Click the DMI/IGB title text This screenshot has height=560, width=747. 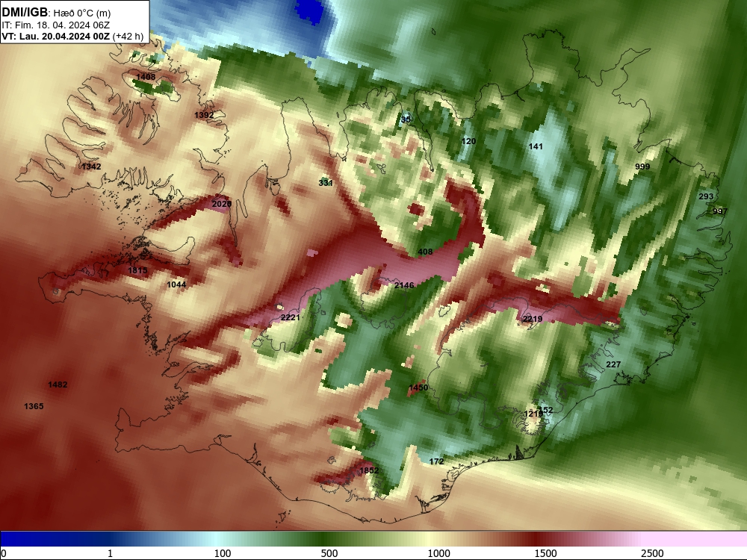pyautogui.click(x=25, y=13)
